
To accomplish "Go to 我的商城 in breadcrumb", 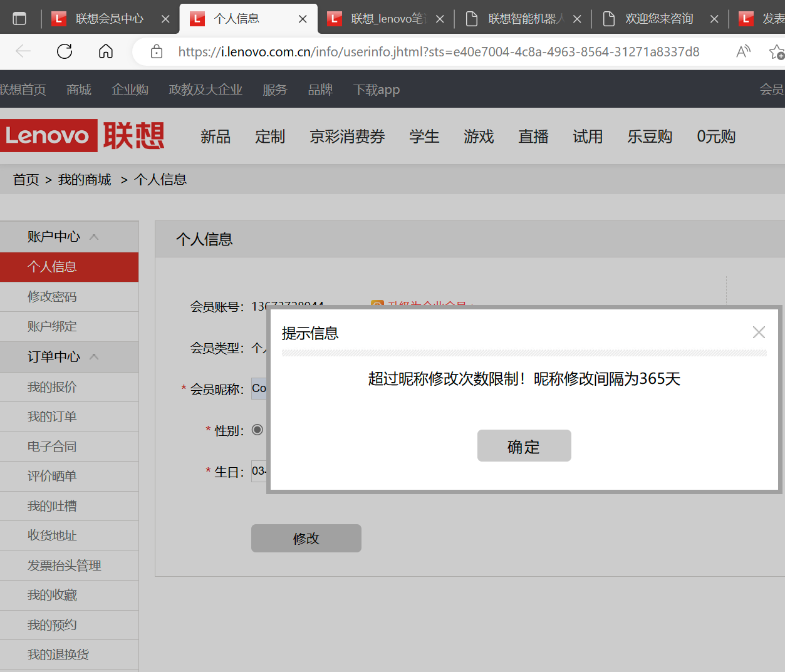I will click(x=85, y=180).
